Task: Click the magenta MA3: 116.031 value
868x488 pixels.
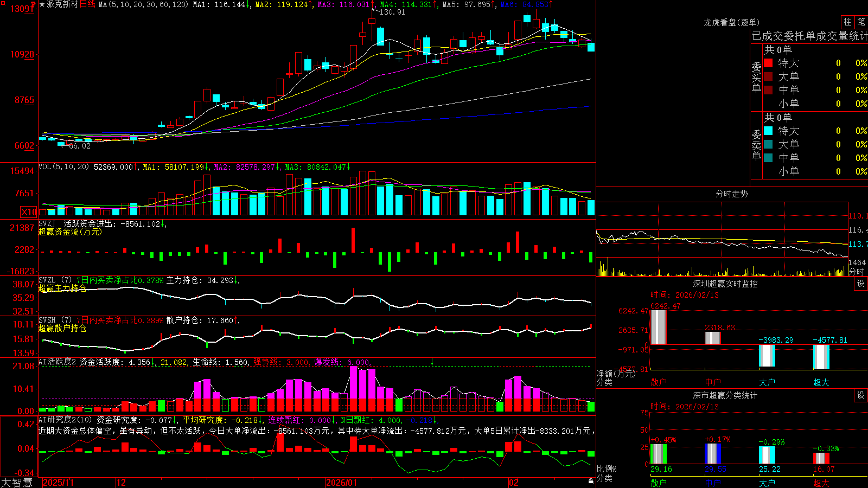Action: (343, 4)
